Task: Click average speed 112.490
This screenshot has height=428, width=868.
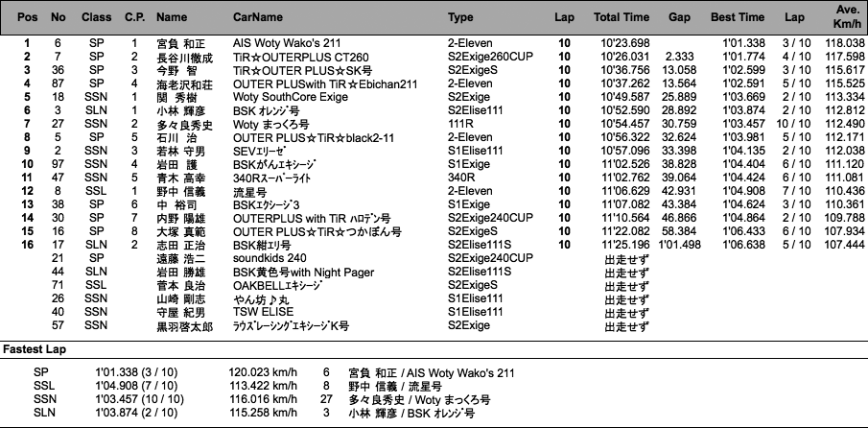Action: [844, 124]
